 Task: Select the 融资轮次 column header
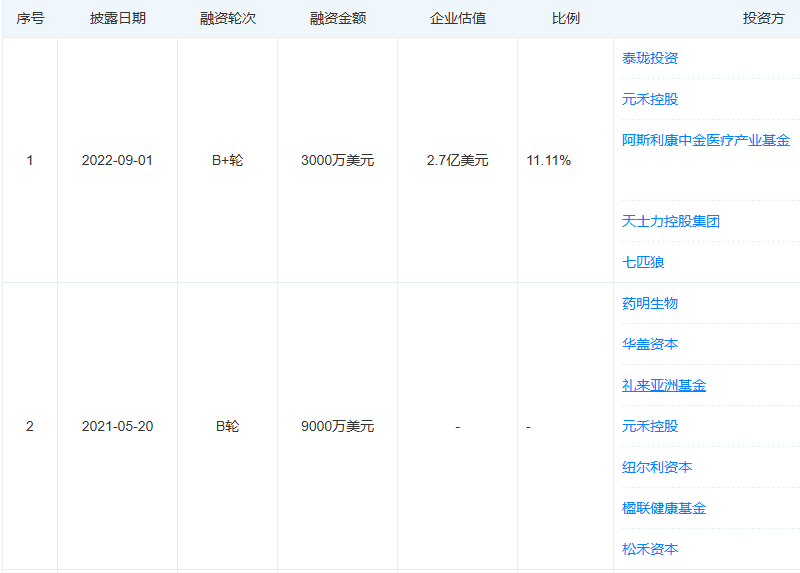pyautogui.click(x=228, y=18)
